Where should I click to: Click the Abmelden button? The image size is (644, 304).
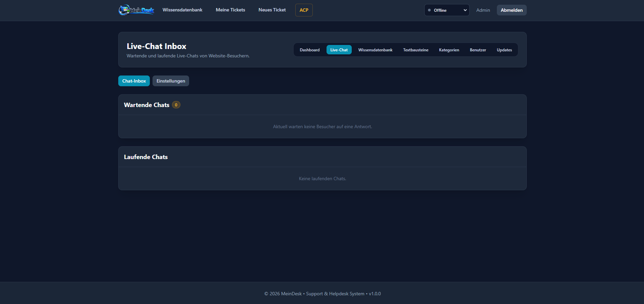pyautogui.click(x=512, y=10)
